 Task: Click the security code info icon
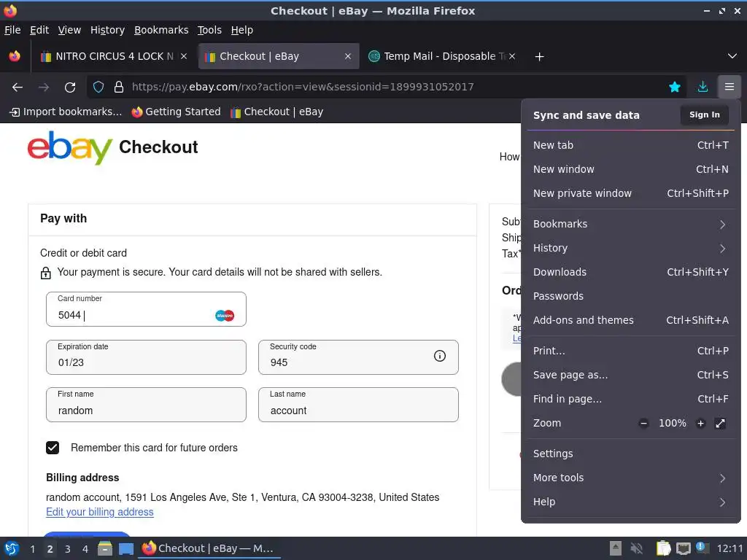[440, 356]
